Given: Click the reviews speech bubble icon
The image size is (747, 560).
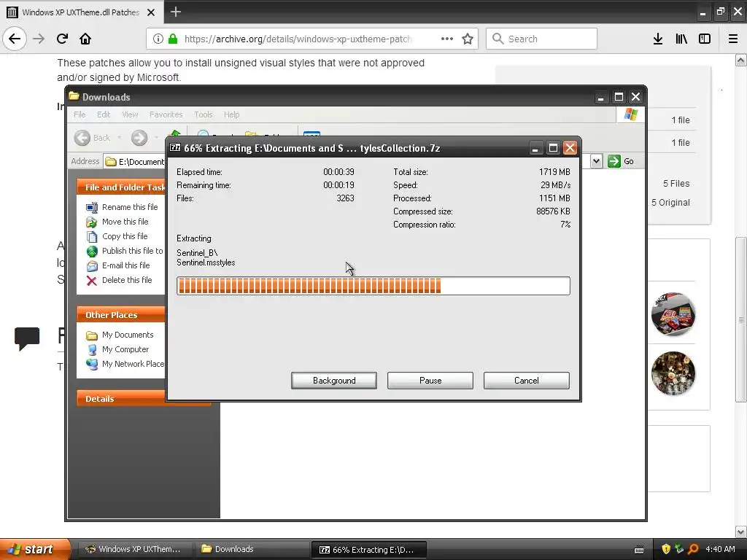Looking at the screenshot, I should point(27,338).
